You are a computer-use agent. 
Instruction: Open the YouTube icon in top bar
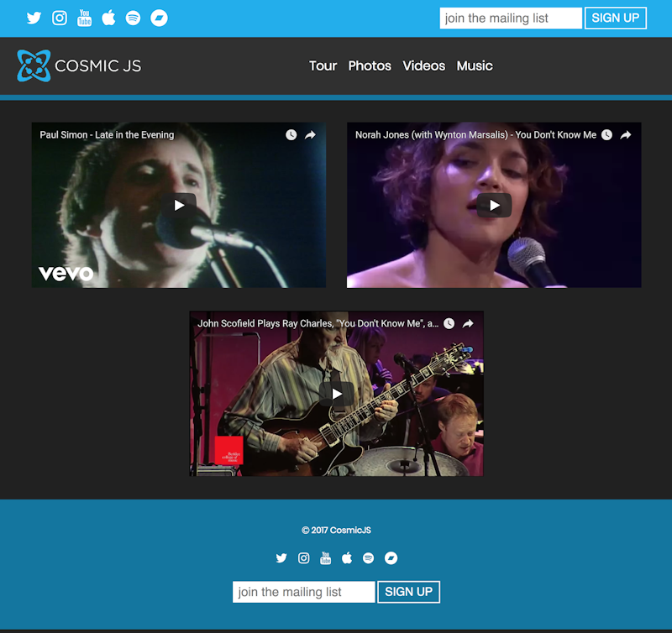[85, 18]
